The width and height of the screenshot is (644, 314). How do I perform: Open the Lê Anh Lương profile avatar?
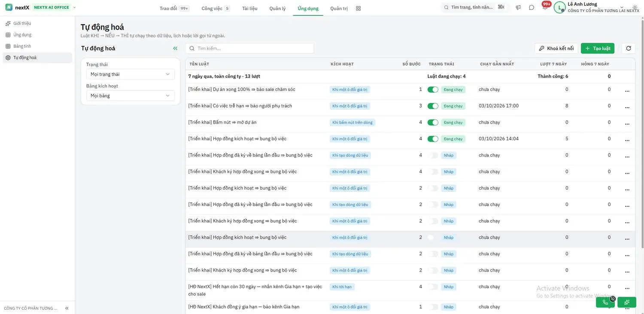(x=559, y=7)
